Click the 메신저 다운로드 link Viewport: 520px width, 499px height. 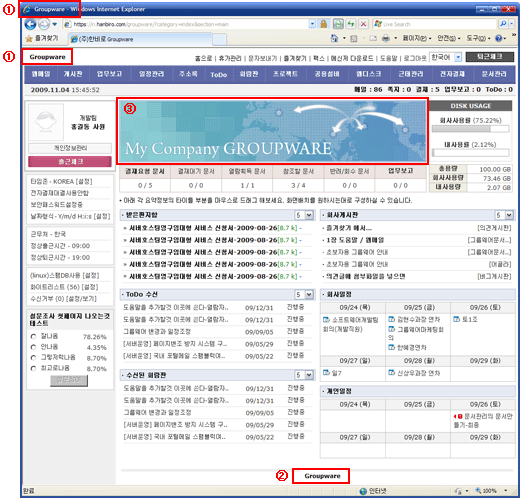point(352,58)
